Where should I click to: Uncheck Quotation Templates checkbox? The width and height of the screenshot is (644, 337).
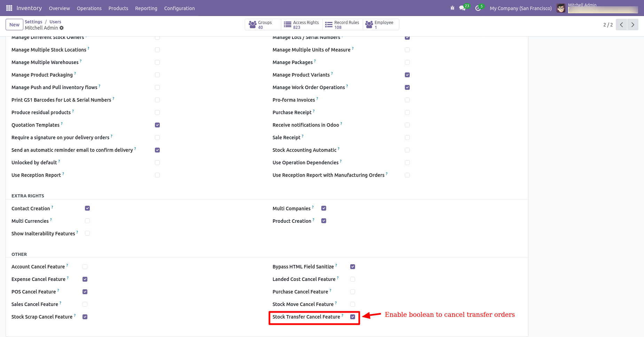157,125
